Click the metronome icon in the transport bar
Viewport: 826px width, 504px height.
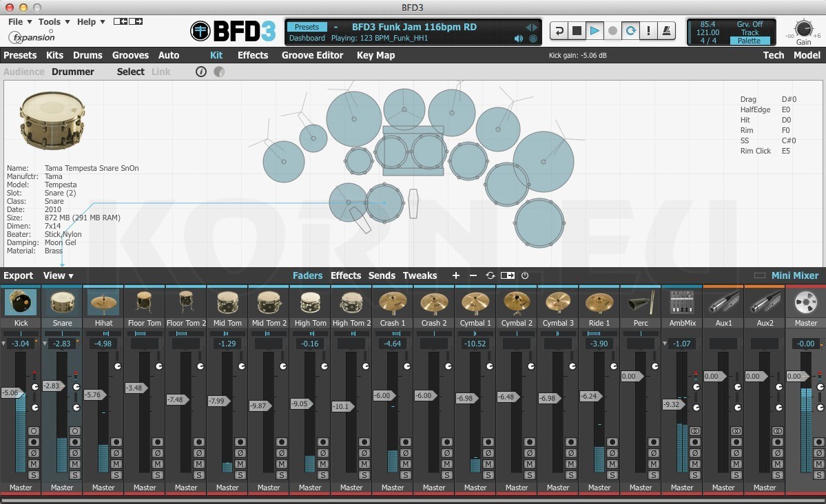pyautogui.click(x=666, y=32)
